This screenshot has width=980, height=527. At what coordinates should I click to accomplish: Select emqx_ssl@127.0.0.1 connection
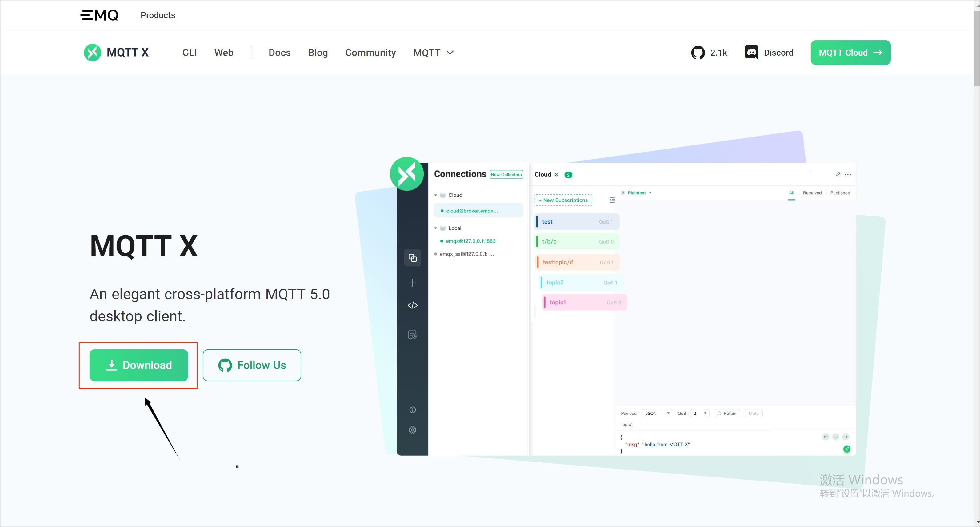pos(464,254)
